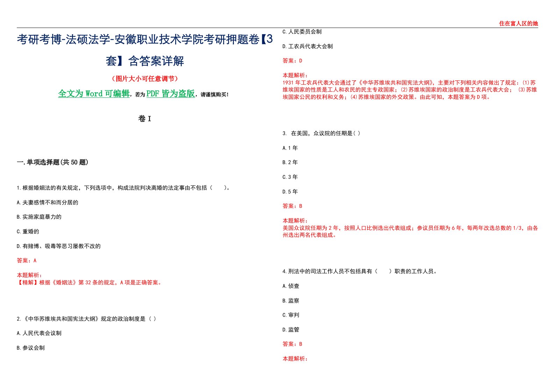Click the 精解 explanation citing 婚姻法第32条
Image resolution: width=555 pixels, height=392 pixels.
tap(90, 283)
